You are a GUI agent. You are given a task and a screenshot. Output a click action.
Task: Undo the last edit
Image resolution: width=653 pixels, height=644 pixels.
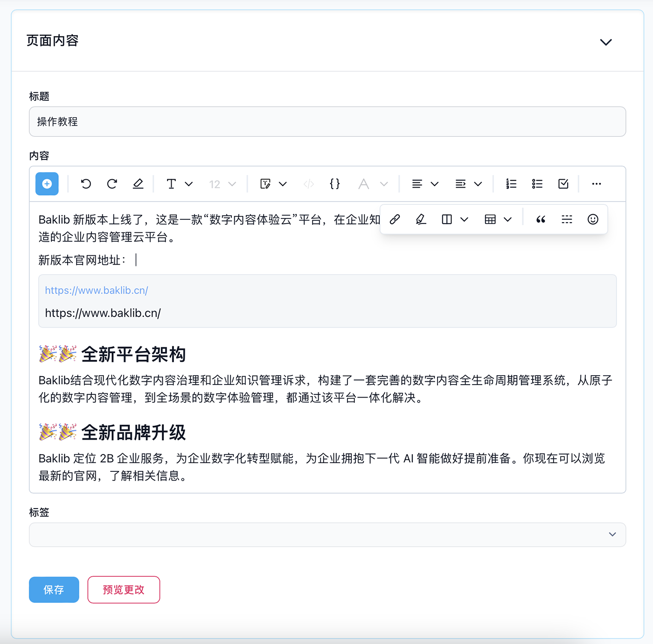(x=86, y=184)
